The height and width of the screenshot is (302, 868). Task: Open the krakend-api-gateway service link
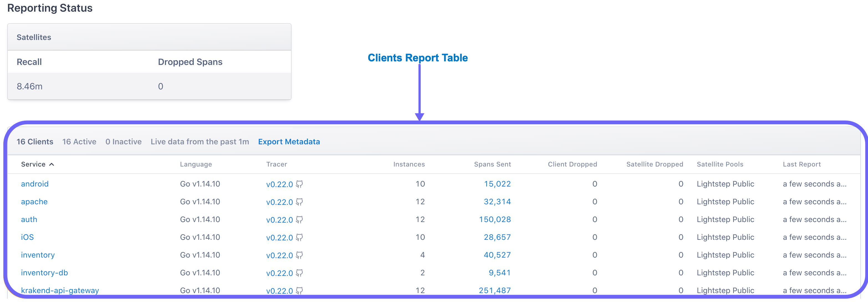click(60, 290)
